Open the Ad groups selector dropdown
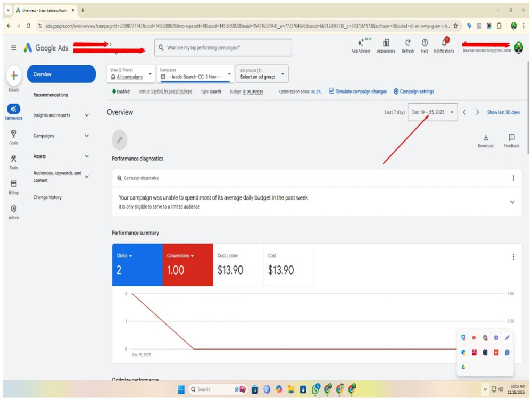 [x=262, y=73]
